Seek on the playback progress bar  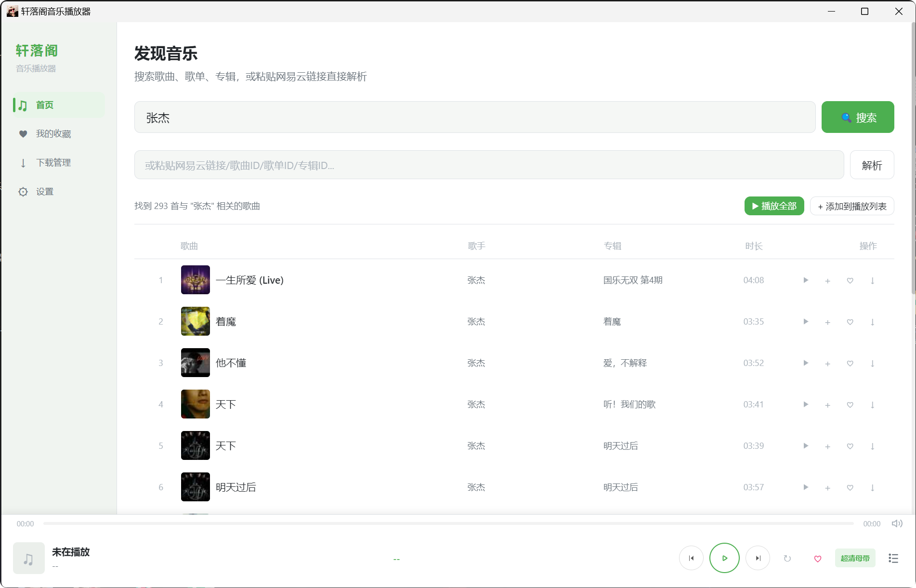pyautogui.click(x=448, y=523)
